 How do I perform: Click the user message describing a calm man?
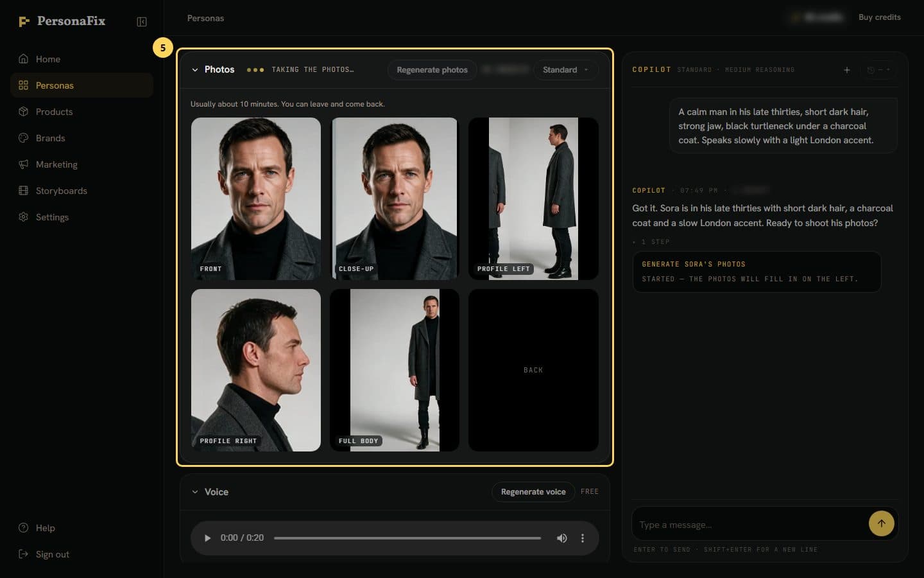click(x=783, y=126)
